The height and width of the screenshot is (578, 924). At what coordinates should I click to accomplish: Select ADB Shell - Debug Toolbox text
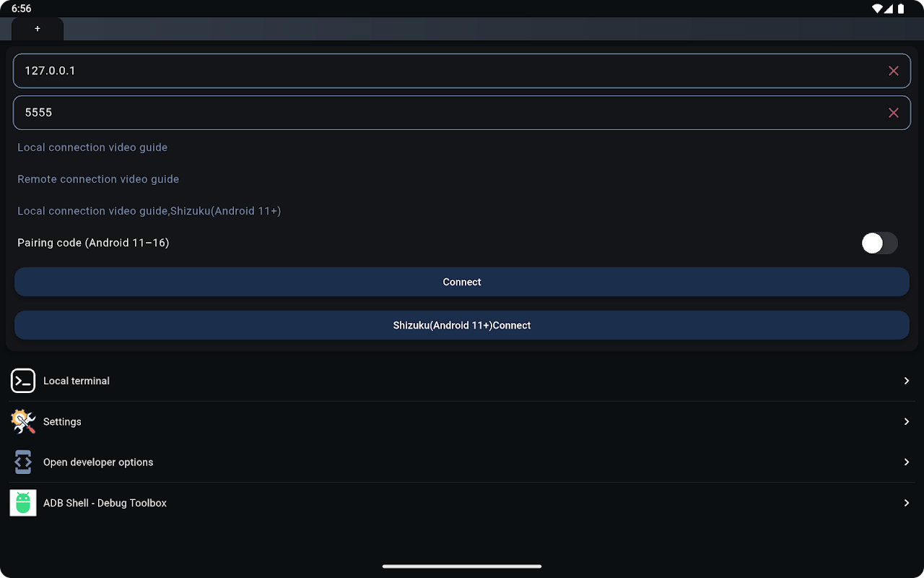[105, 503]
